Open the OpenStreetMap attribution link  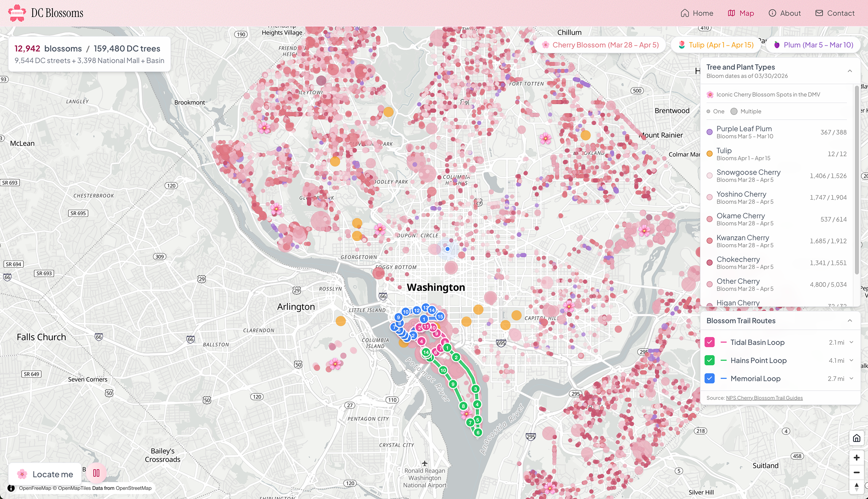(x=133, y=488)
